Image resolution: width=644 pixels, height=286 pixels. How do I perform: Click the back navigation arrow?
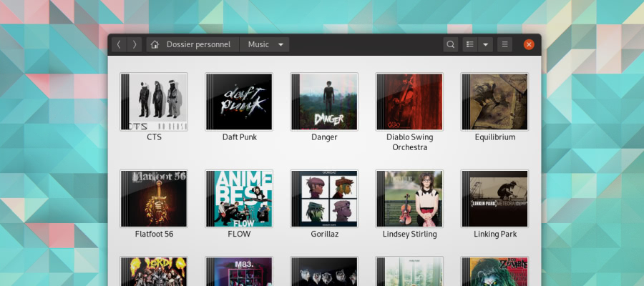[119, 44]
